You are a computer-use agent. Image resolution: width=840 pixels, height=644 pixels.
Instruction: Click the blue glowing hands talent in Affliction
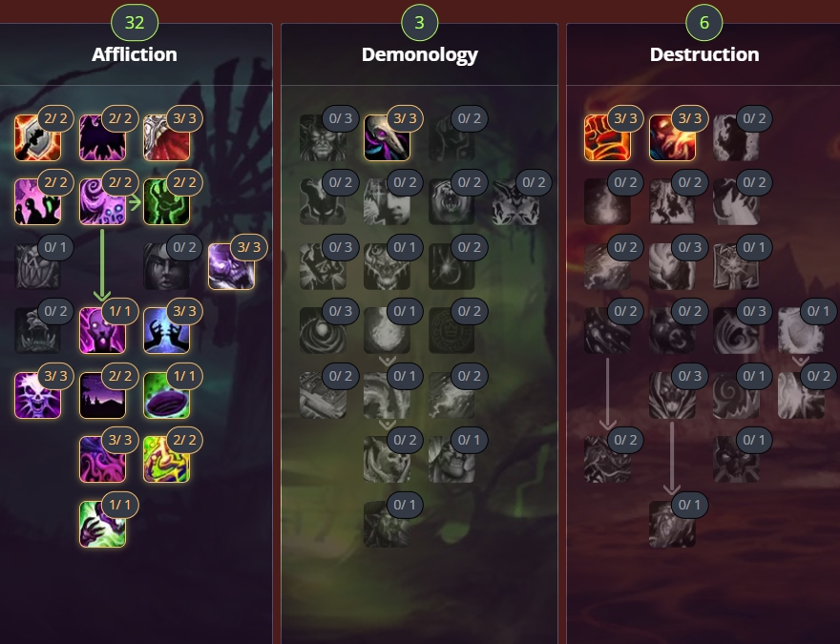167,330
